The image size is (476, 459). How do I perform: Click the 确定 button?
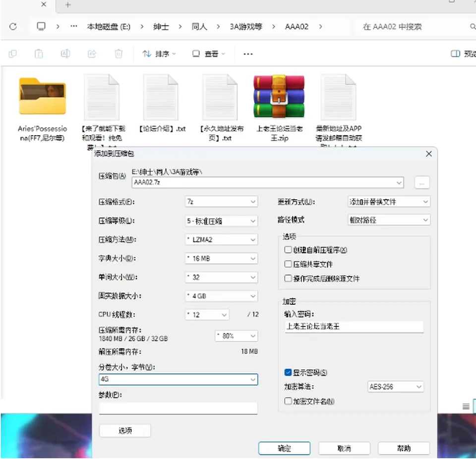(x=285, y=449)
